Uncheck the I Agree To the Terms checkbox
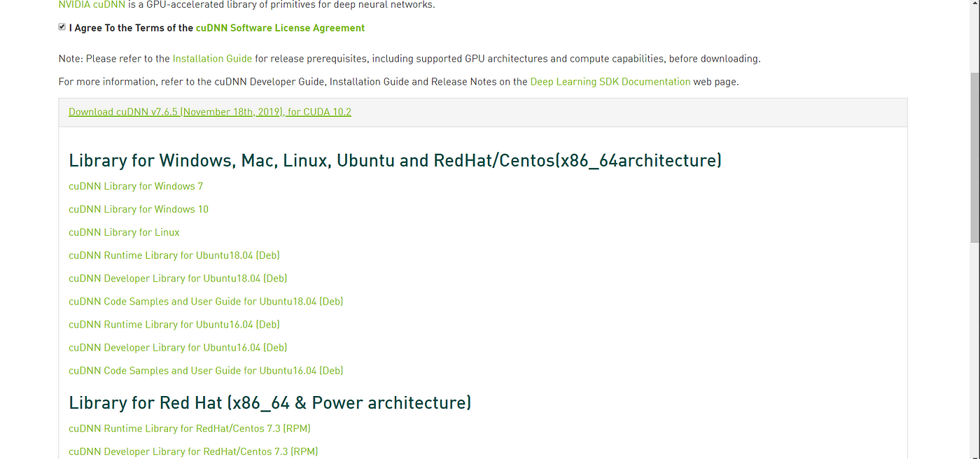The width and height of the screenshot is (980, 459). pos(62,27)
